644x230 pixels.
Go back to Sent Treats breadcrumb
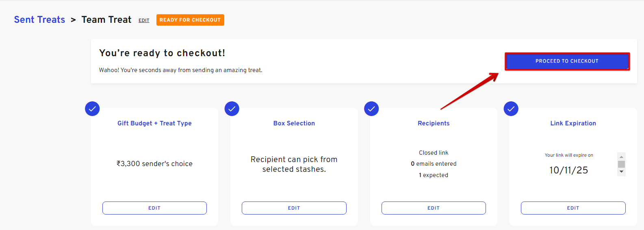click(39, 20)
